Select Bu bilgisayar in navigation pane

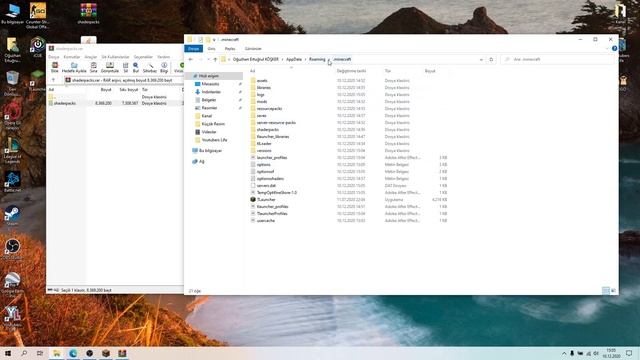click(x=210, y=151)
